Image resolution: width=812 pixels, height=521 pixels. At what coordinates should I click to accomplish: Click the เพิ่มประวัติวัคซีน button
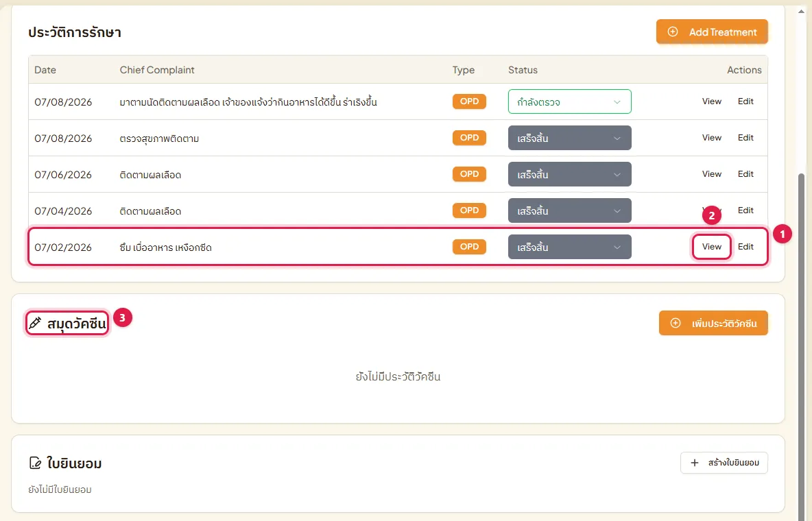713,323
